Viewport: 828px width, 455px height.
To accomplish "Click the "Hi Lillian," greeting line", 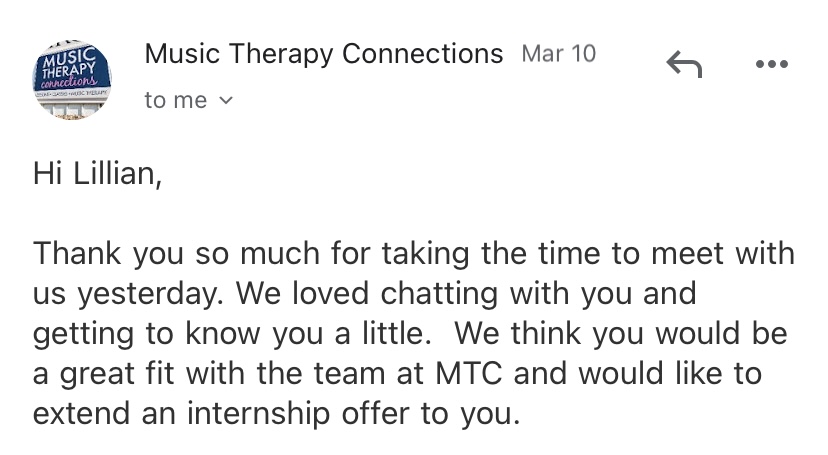I will [96, 174].
